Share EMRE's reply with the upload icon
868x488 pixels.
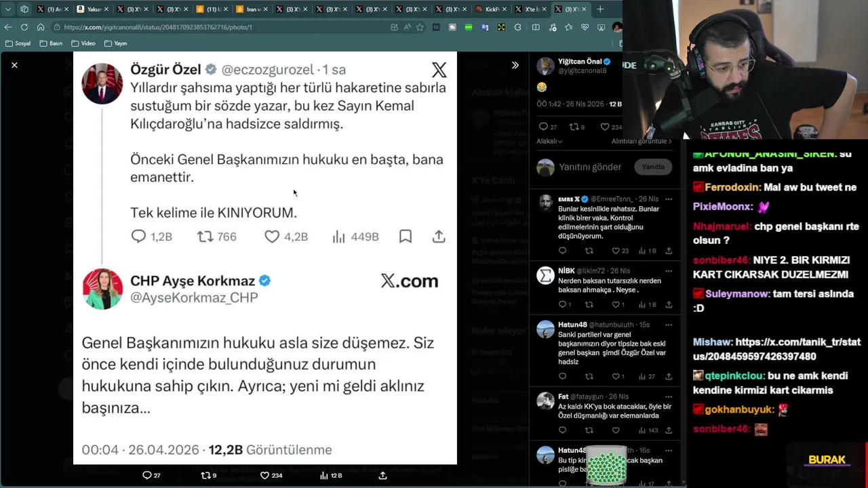pos(669,251)
